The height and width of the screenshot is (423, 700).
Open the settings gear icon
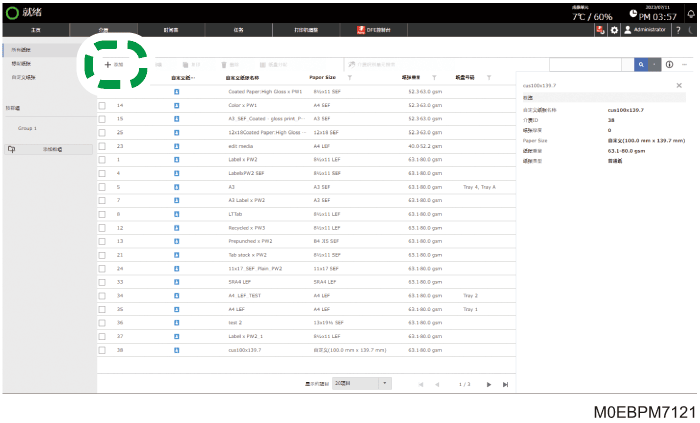coord(614,30)
